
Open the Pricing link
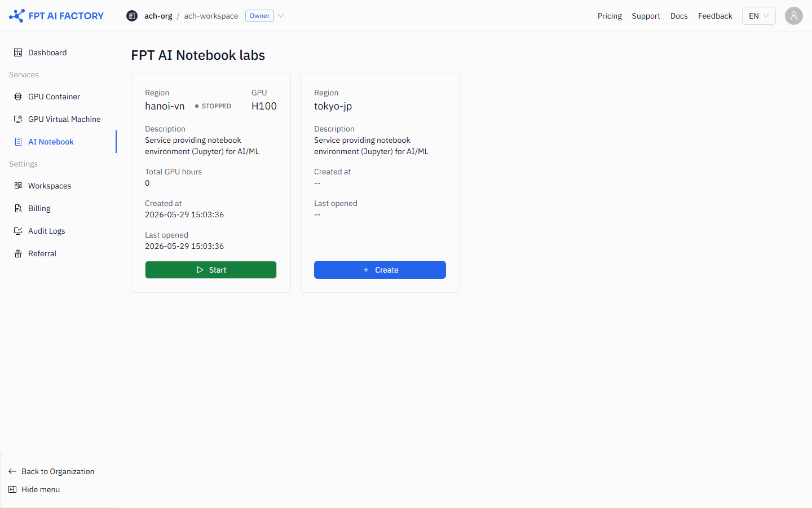click(610, 16)
